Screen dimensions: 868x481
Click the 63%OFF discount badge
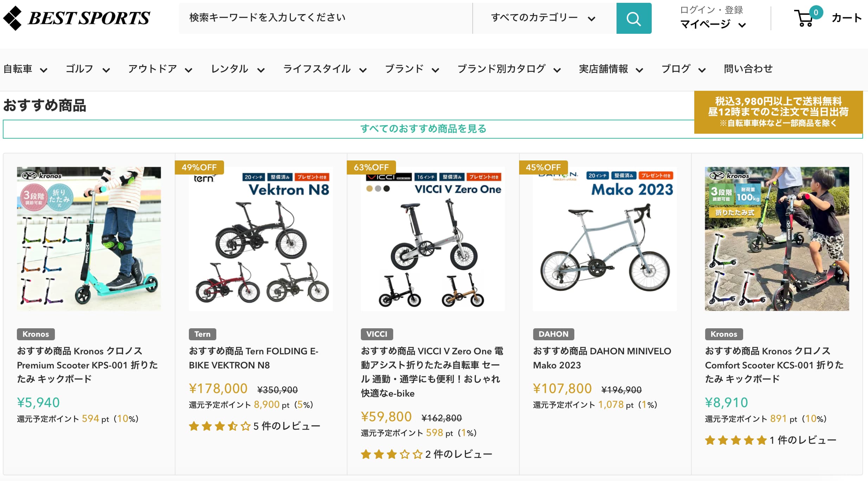pos(371,167)
